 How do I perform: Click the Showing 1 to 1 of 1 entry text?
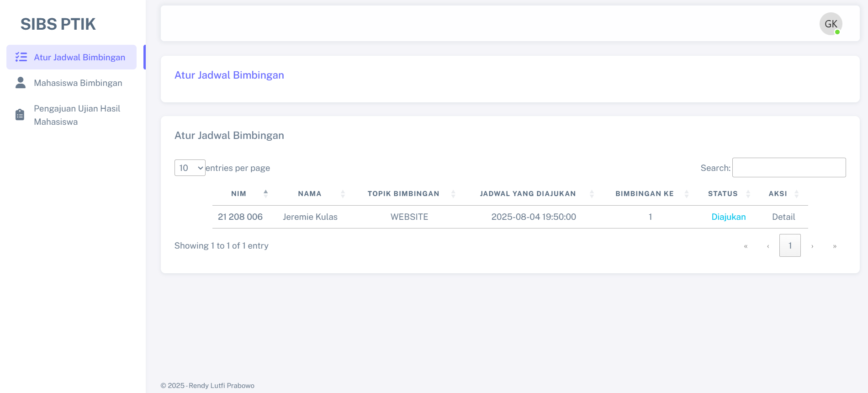(x=222, y=246)
